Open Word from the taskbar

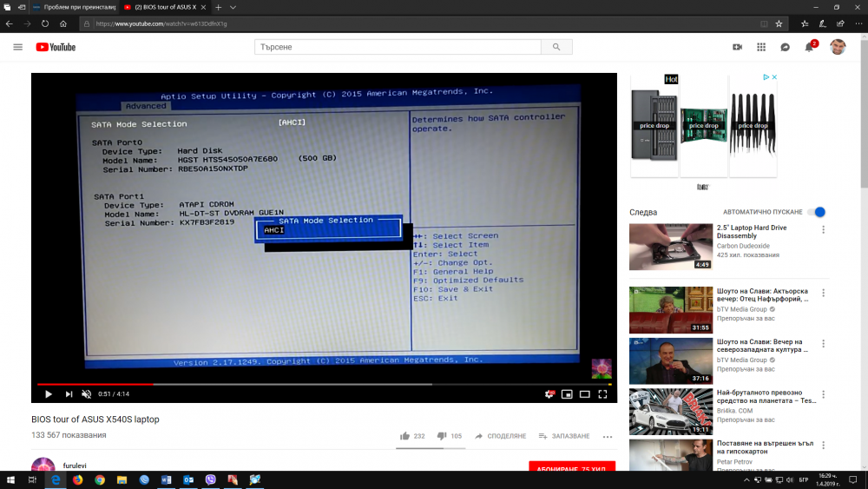166,479
